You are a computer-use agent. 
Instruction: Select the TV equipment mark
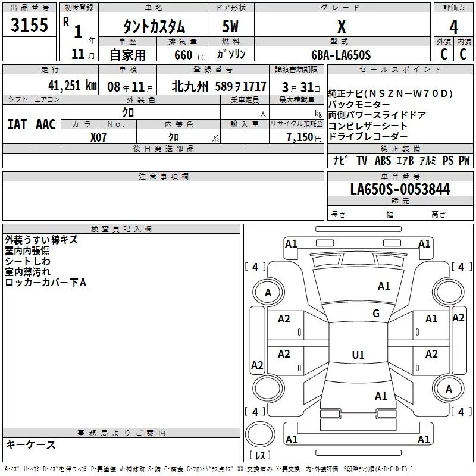click(x=362, y=160)
